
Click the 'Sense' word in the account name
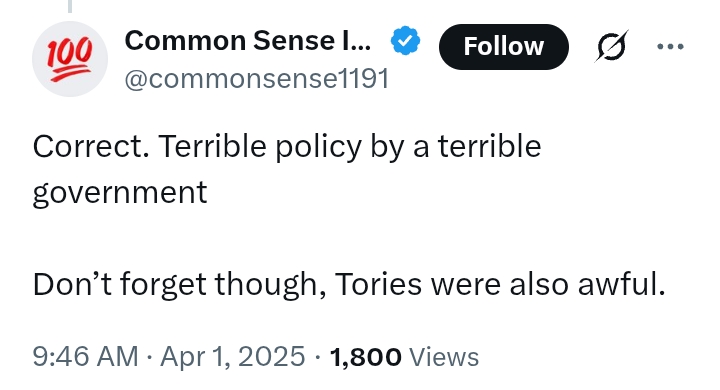click(295, 41)
